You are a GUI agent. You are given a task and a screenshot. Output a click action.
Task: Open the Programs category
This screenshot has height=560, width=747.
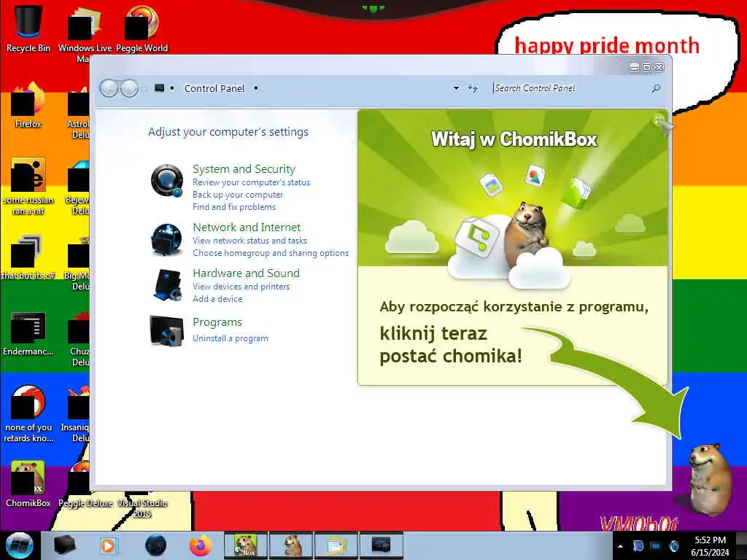point(217,322)
